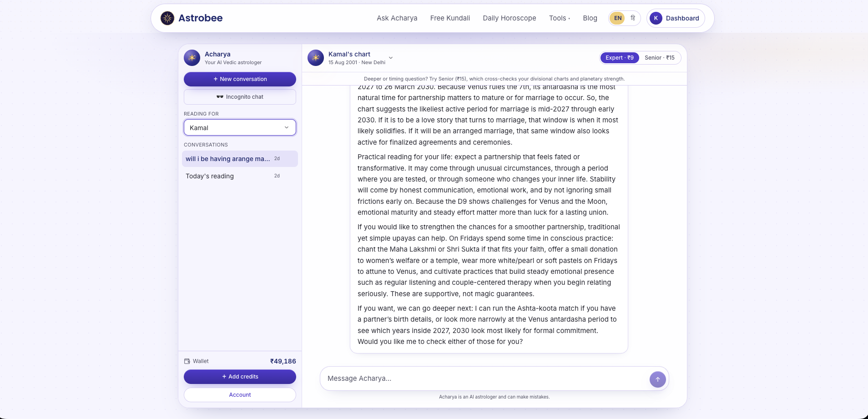Click the K profile avatar

[656, 18]
